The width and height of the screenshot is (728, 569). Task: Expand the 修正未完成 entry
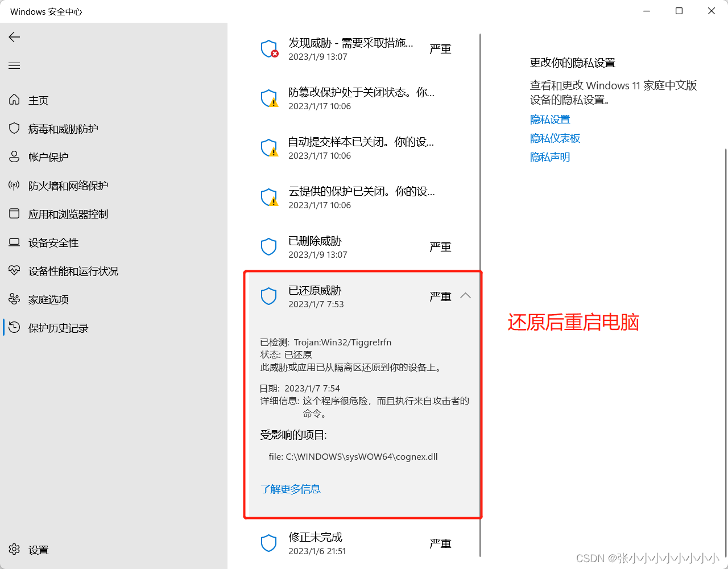coord(362,543)
